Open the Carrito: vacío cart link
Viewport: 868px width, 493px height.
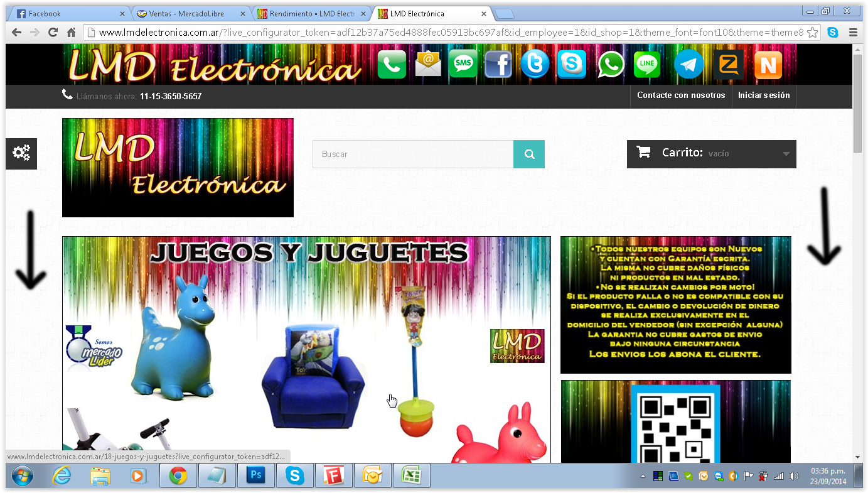coord(712,154)
